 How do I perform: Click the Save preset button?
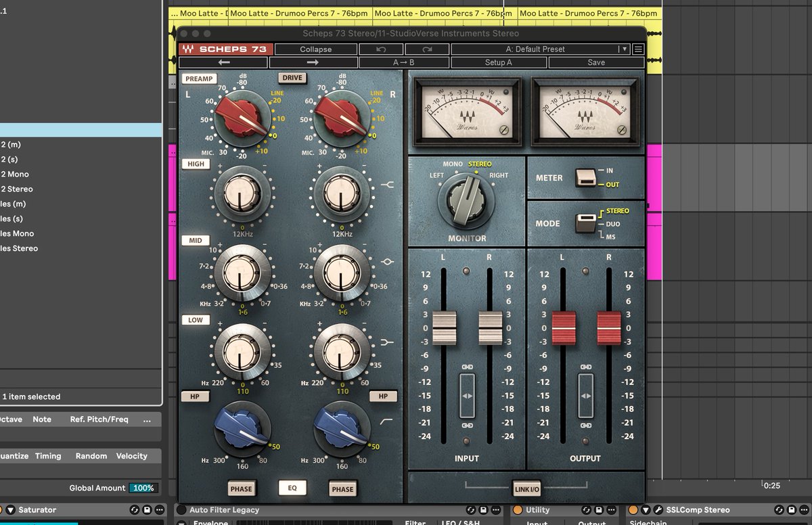pos(596,62)
